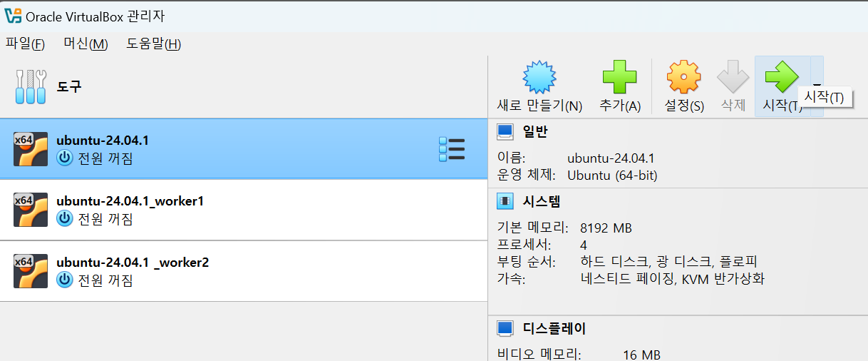Click the 시스템 section chip icon

(x=505, y=202)
